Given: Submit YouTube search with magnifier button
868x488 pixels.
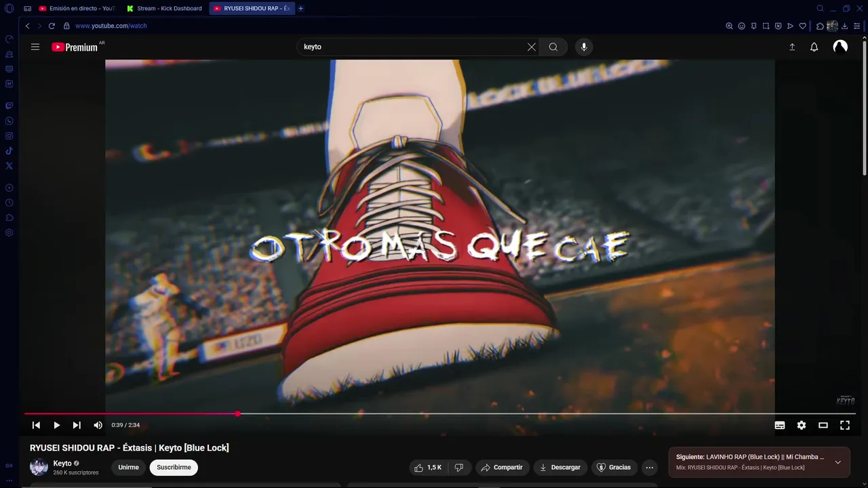Looking at the screenshot, I should point(553,47).
